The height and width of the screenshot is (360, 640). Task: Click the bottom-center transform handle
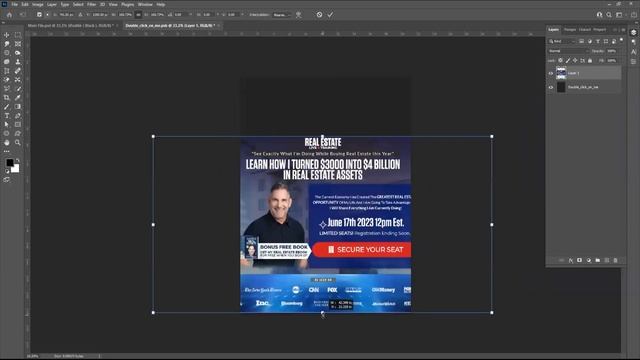322,313
